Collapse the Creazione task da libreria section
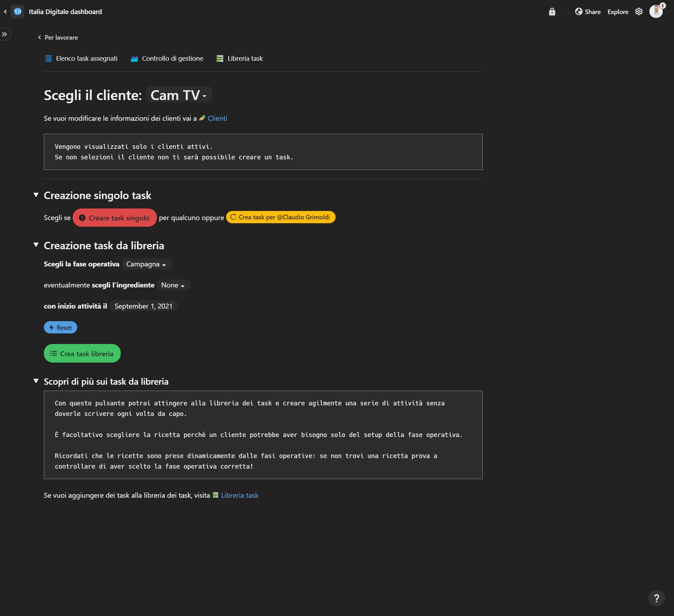 [x=36, y=245]
